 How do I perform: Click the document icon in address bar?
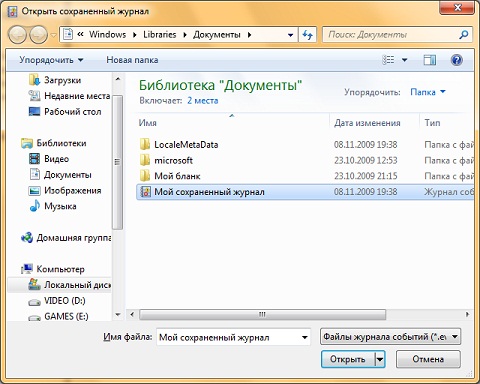click(x=68, y=34)
